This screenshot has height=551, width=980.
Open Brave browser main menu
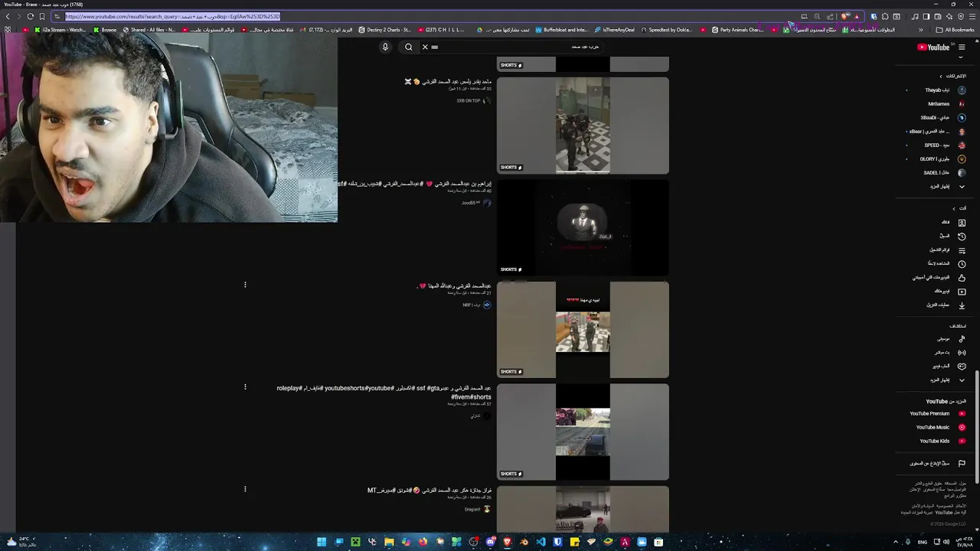(x=972, y=16)
